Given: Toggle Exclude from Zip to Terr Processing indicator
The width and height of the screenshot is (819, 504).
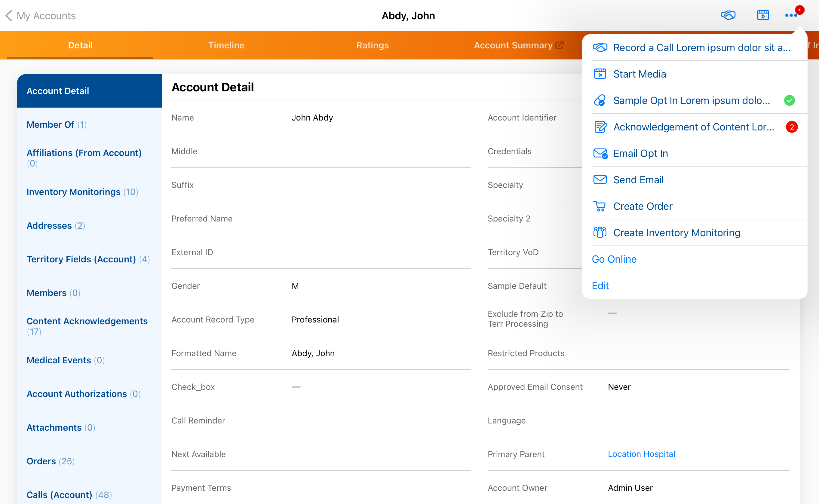Looking at the screenshot, I should click(x=612, y=313).
